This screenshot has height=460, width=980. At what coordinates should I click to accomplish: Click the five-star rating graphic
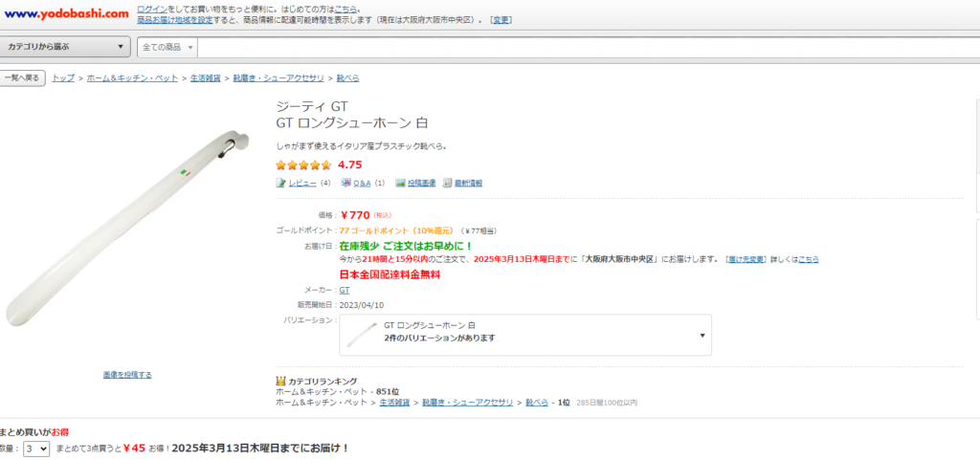pyautogui.click(x=303, y=165)
